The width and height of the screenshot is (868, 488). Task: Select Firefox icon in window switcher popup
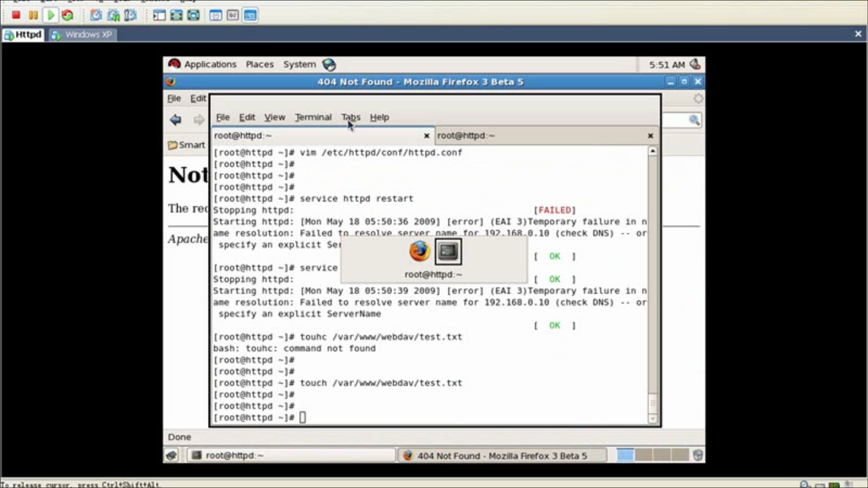(x=420, y=251)
